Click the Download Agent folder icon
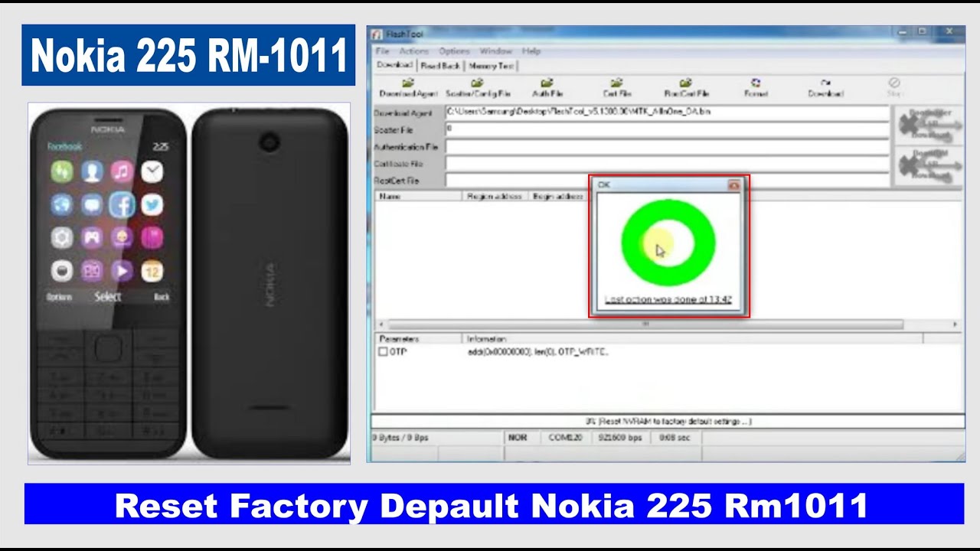This screenshot has width=980, height=551. [x=408, y=83]
